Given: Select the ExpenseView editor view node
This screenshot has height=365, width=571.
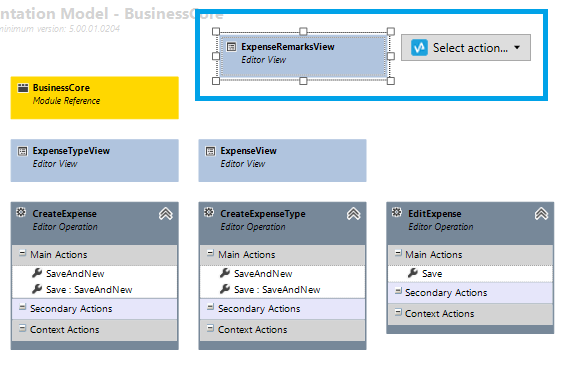Looking at the screenshot, I should 282,160.
